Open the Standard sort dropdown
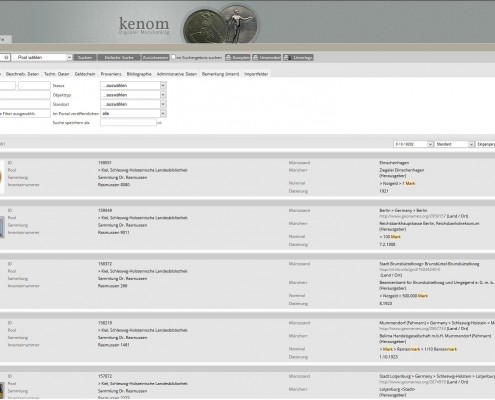The width and height of the screenshot is (495, 400). pos(455,144)
